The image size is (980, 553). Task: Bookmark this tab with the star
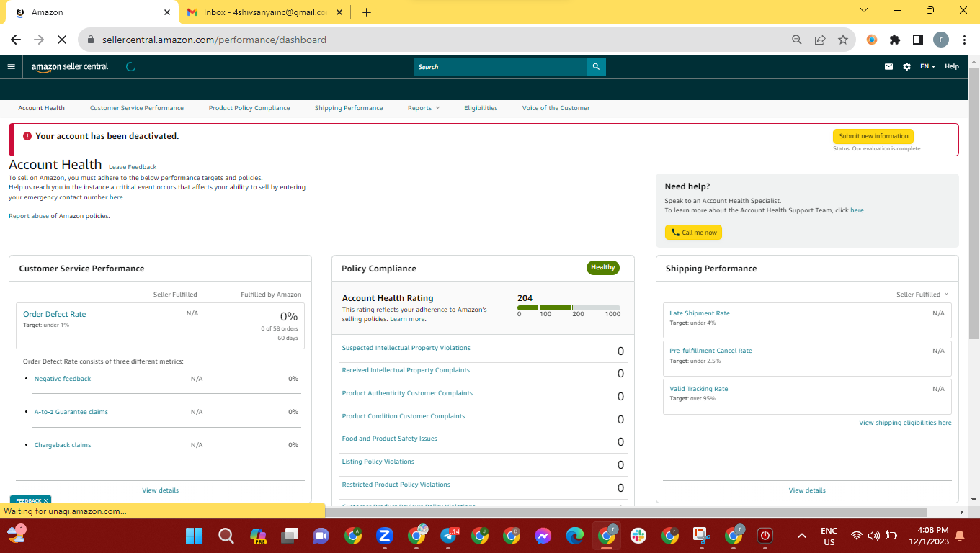pyautogui.click(x=842, y=40)
